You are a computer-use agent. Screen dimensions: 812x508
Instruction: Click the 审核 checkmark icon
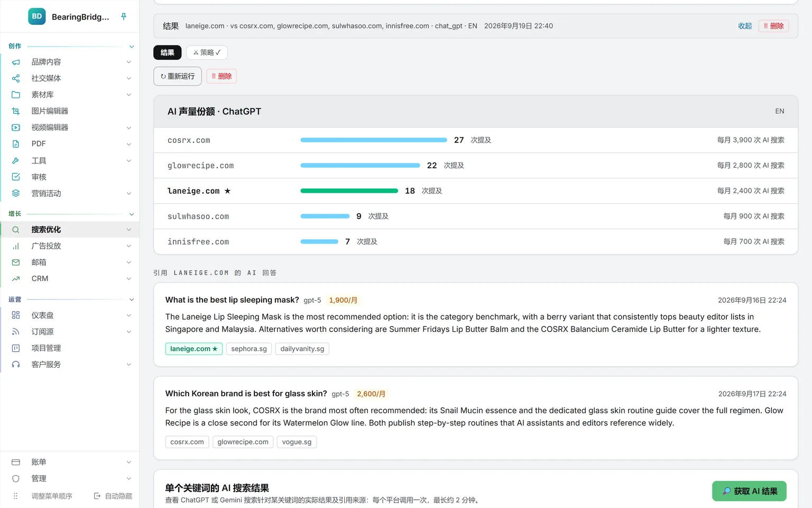tap(16, 177)
